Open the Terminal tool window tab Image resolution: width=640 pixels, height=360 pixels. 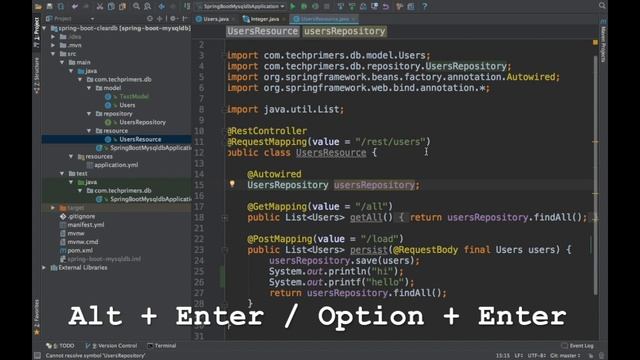tap(162, 346)
